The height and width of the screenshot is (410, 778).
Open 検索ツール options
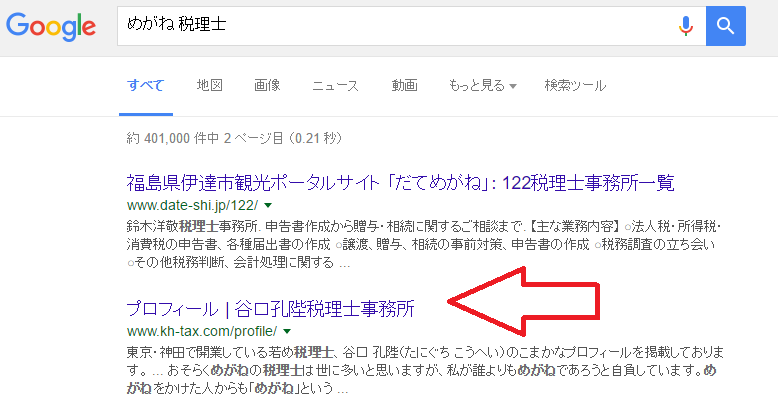[575, 85]
